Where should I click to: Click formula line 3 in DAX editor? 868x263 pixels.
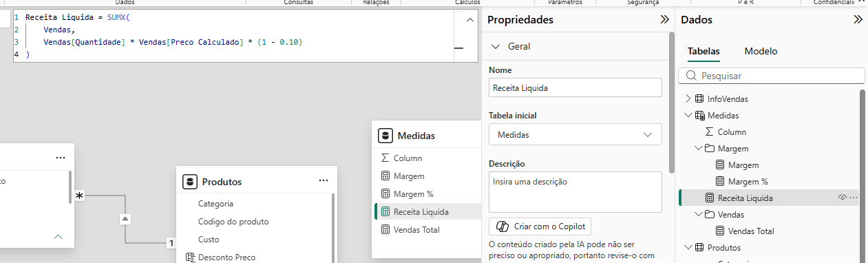[x=173, y=42]
